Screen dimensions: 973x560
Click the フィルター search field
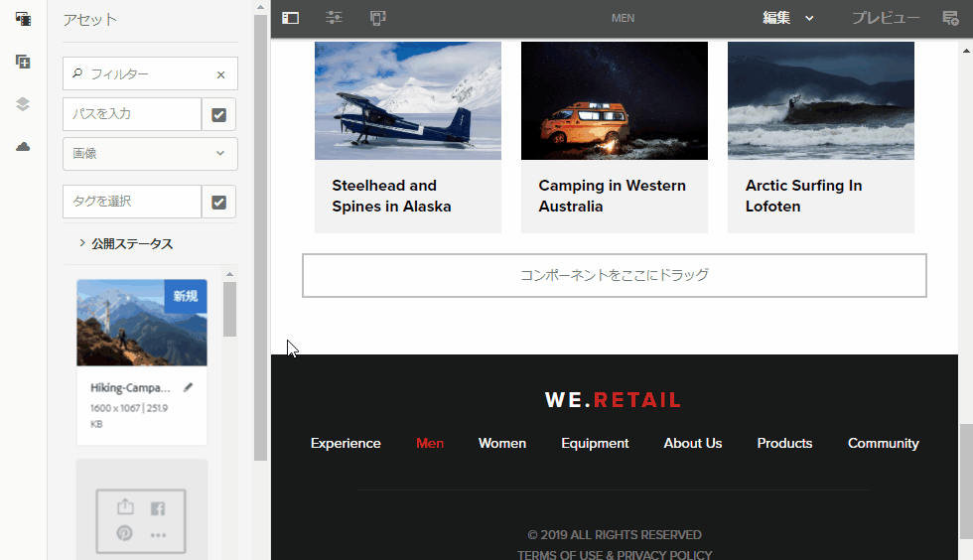pos(150,73)
